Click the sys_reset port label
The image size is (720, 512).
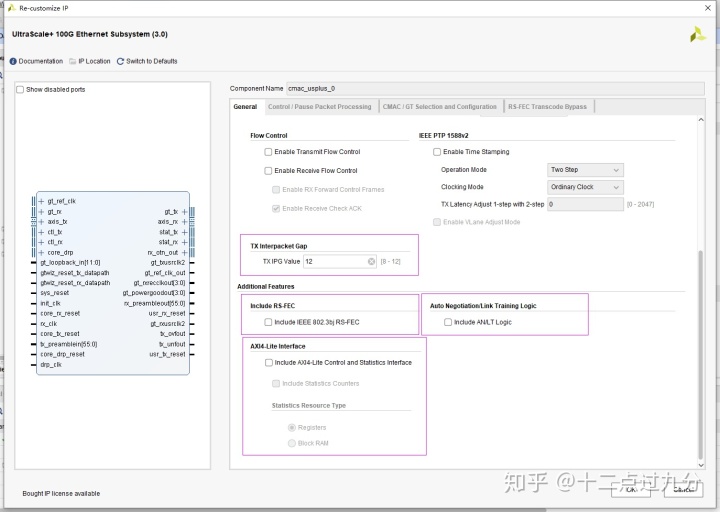click(55, 293)
